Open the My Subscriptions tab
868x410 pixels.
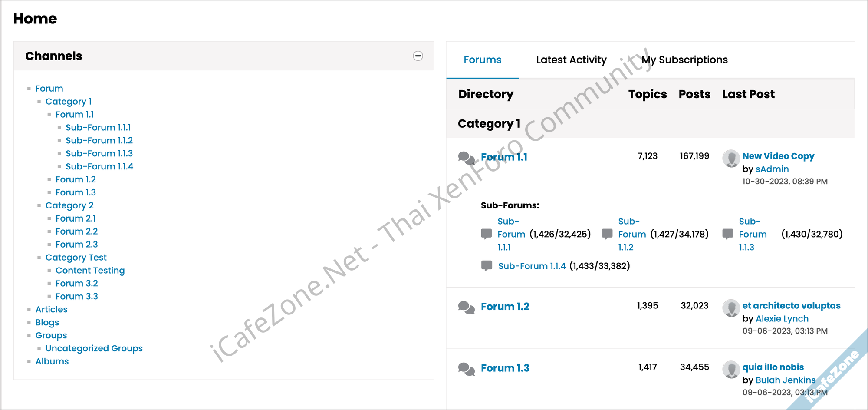[x=684, y=60]
